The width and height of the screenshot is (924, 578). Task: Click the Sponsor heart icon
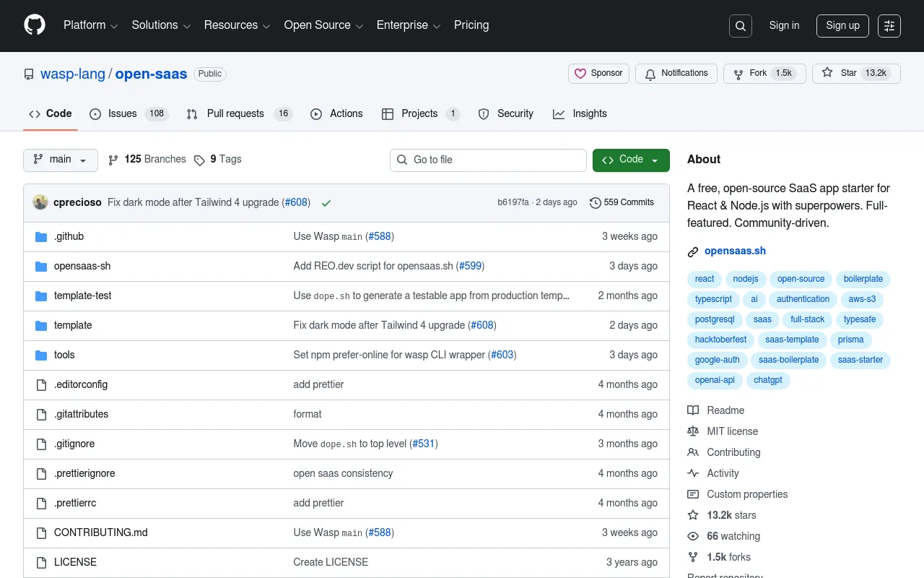pos(581,73)
